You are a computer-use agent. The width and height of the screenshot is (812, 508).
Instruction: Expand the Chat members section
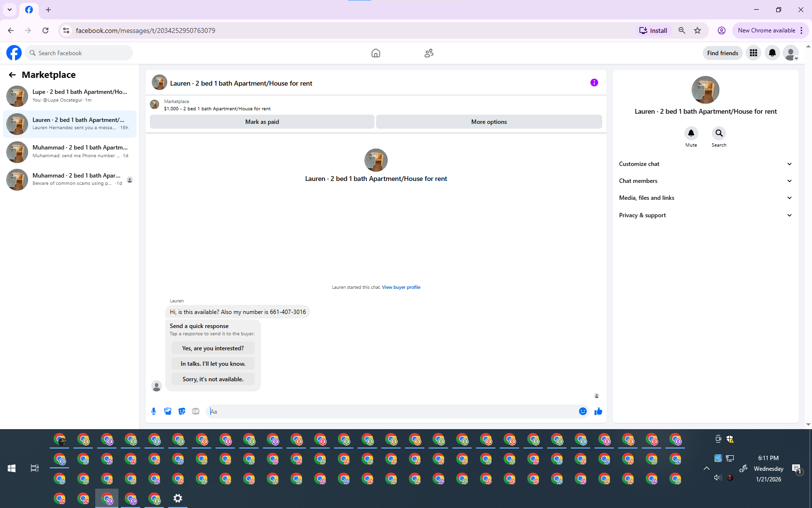tap(706, 181)
